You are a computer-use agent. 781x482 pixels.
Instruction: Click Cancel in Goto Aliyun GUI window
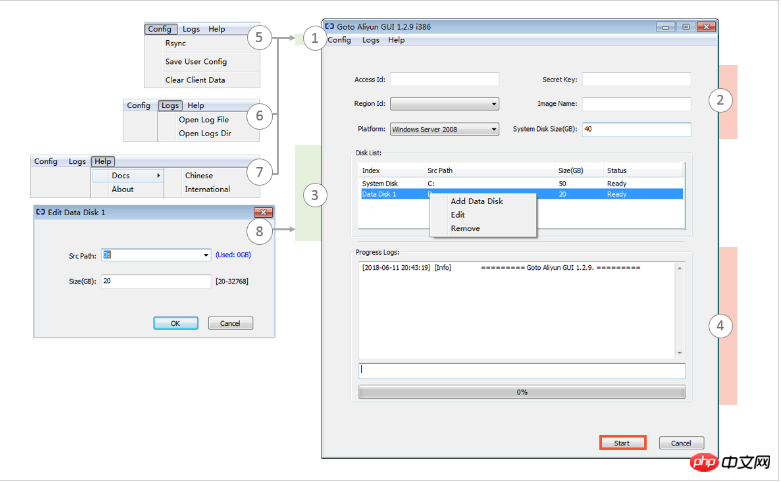click(x=681, y=443)
